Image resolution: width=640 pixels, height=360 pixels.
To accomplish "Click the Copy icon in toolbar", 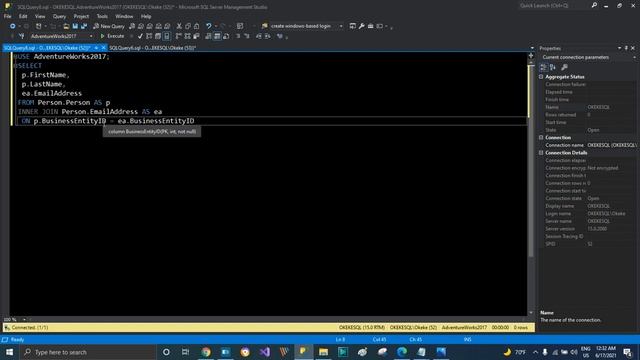I will [x=188, y=26].
